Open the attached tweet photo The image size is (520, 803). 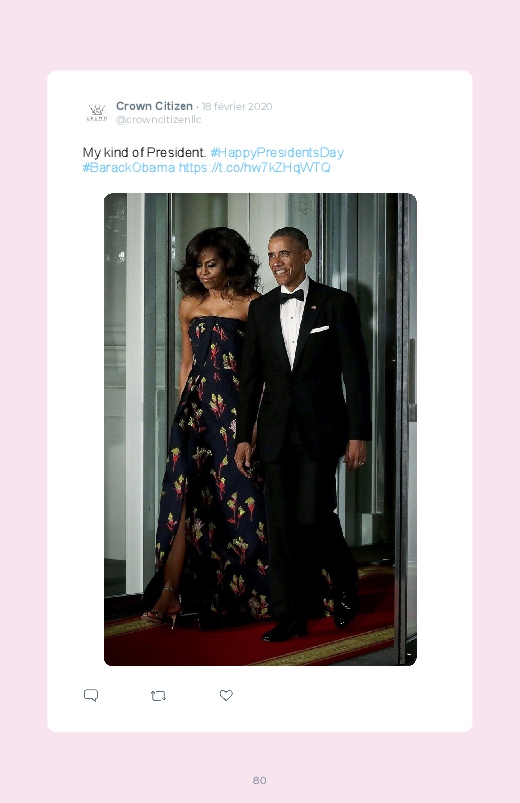click(260, 429)
